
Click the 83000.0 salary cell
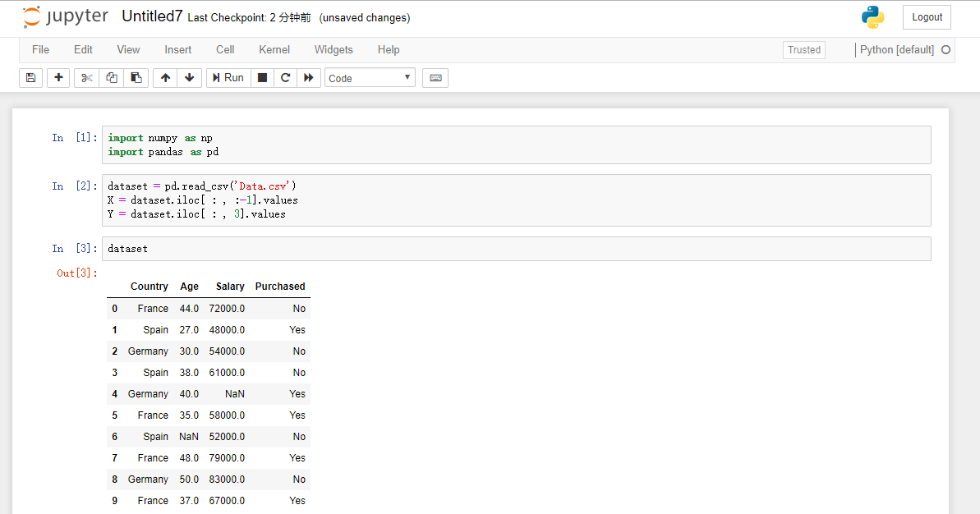point(227,479)
